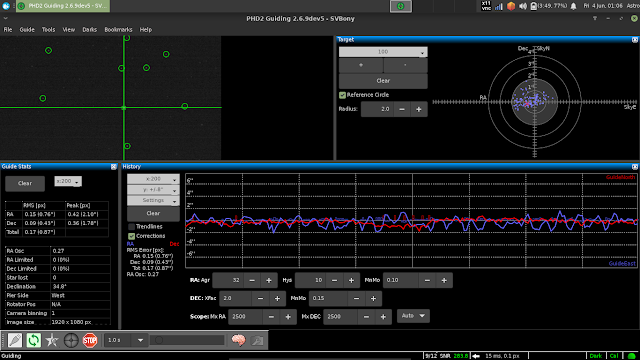Click the notification bell in system tray
This screenshot has height=360, width=640.
coord(573,6)
